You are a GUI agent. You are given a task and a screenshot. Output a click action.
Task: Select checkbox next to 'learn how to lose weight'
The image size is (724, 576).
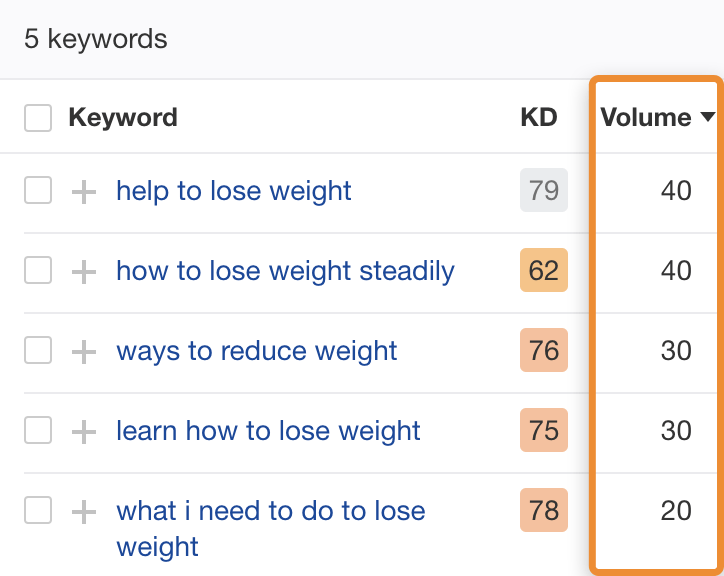pos(38,430)
